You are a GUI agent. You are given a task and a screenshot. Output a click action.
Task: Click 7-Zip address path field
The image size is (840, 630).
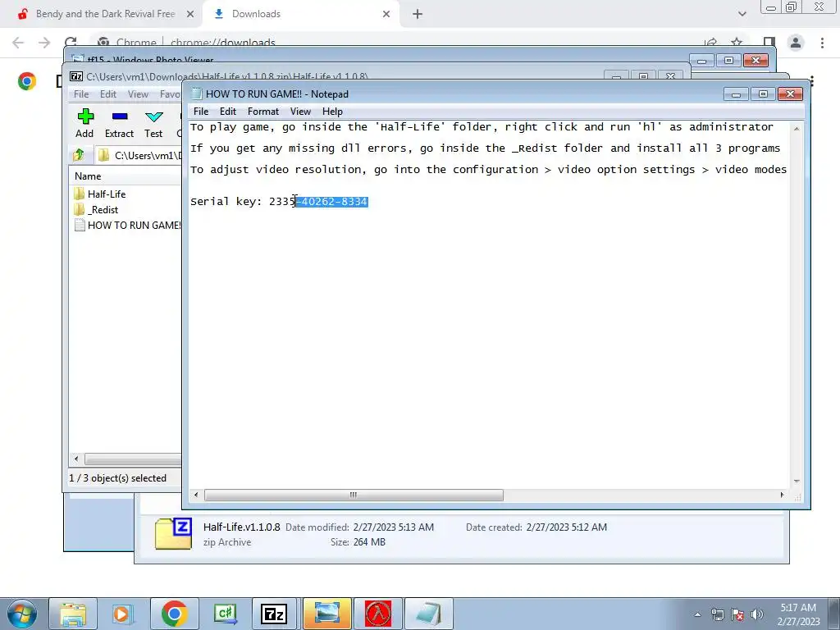(139, 155)
